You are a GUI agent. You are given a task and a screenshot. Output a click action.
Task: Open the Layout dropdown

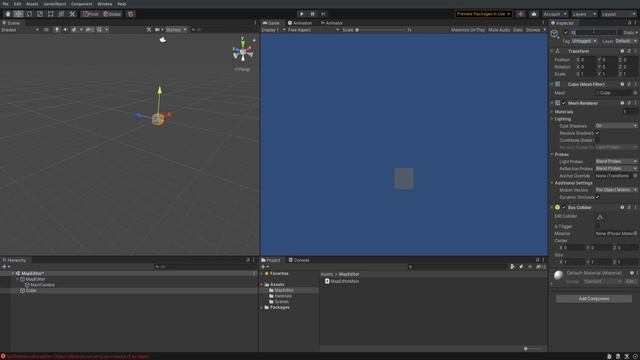click(618, 14)
